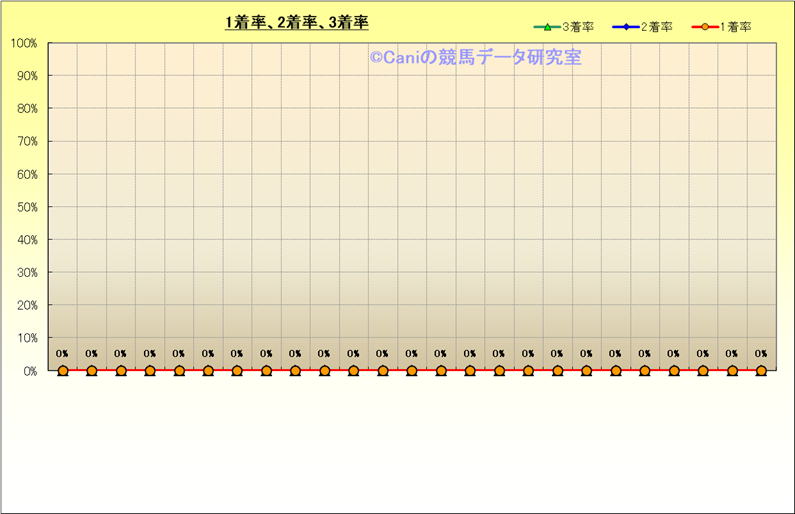This screenshot has width=795, height=514.
Task: Click the 10% label on the vertical axis
Action: point(26,338)
